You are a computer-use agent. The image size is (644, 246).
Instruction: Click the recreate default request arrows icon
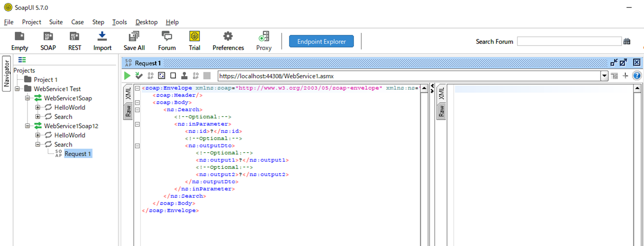161,76
